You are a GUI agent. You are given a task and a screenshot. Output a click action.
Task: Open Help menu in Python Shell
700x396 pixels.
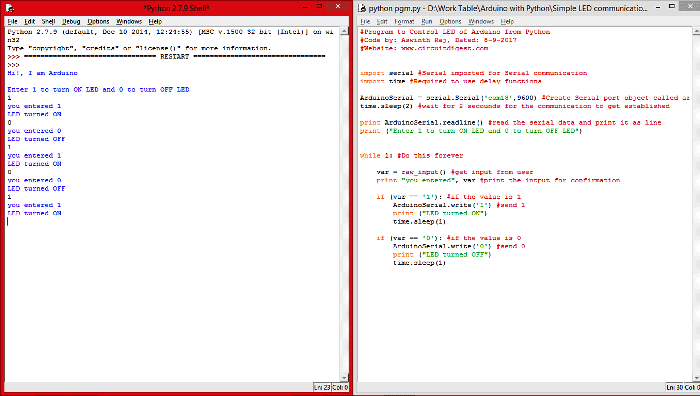click(x=155, y=21)
